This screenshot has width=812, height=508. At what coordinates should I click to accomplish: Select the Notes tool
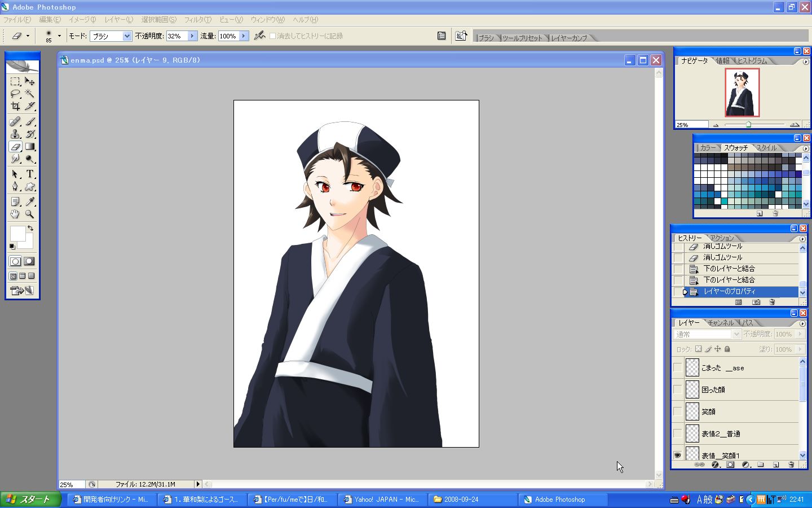[x=15, y=202]
